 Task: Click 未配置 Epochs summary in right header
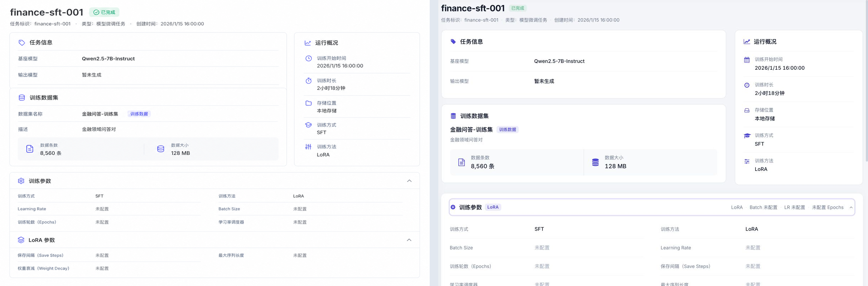(828, 207)
